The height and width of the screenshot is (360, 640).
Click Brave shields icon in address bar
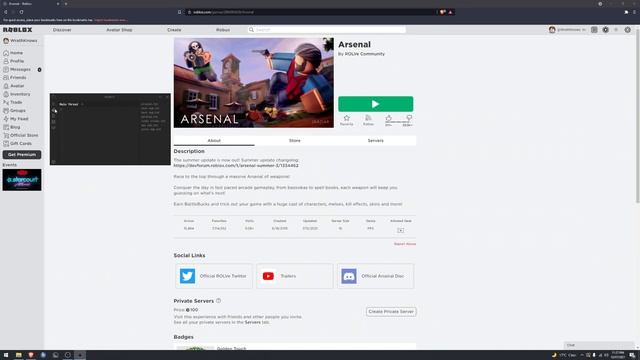(x=442, y=12)
